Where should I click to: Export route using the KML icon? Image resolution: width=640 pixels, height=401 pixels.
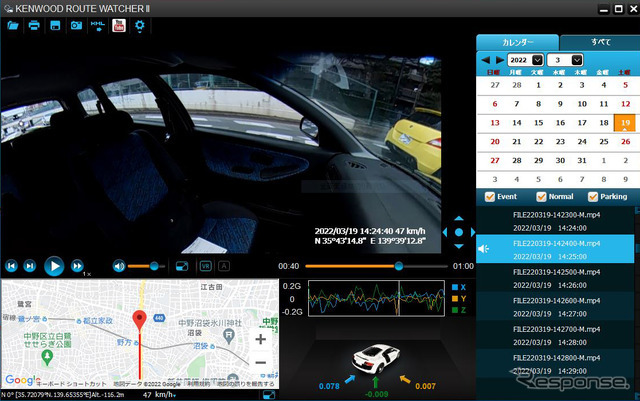pyautogui.click(x=98, y=26)
